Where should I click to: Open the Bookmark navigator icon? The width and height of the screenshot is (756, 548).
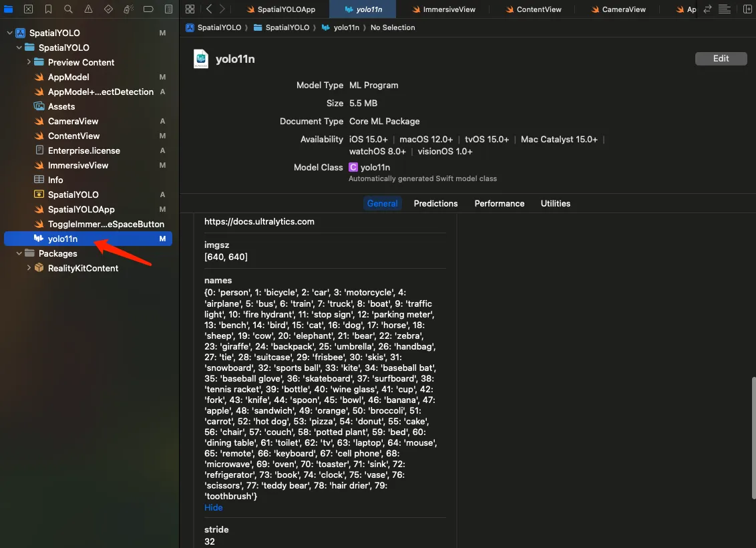[48, 9]
